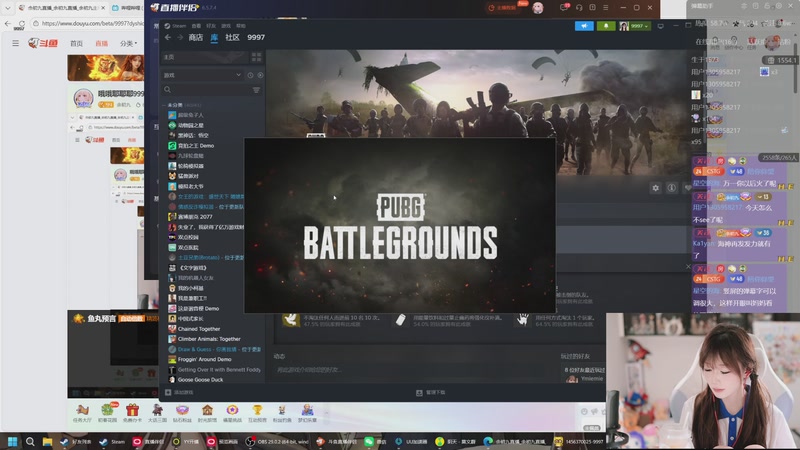Open the messages icon in 直播伴侣
Viewport: 800px width, 450px height.
coord(564,7)
